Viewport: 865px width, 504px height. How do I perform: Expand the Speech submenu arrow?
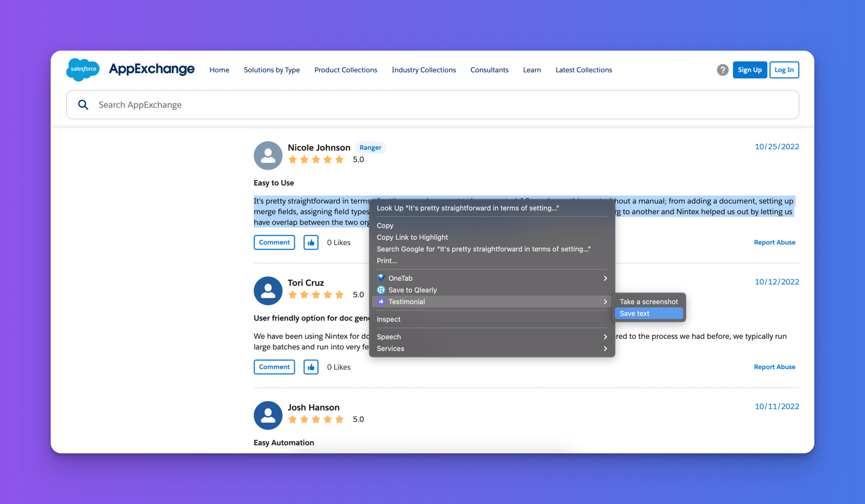pos(605,337)
